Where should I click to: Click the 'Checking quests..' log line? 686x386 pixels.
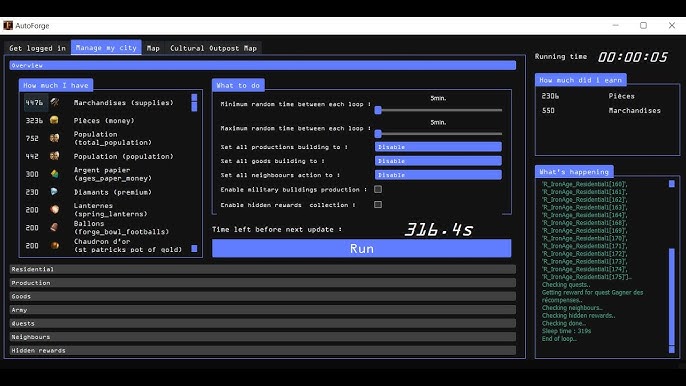coord(566,284)
